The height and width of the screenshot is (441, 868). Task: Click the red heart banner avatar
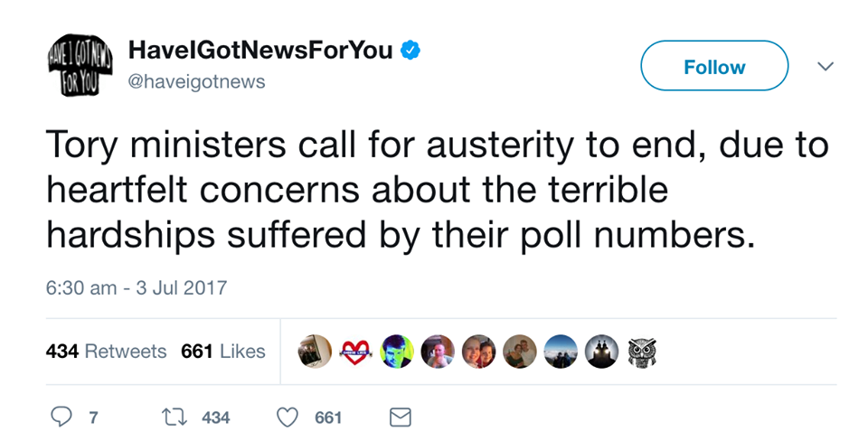point(355,351)
